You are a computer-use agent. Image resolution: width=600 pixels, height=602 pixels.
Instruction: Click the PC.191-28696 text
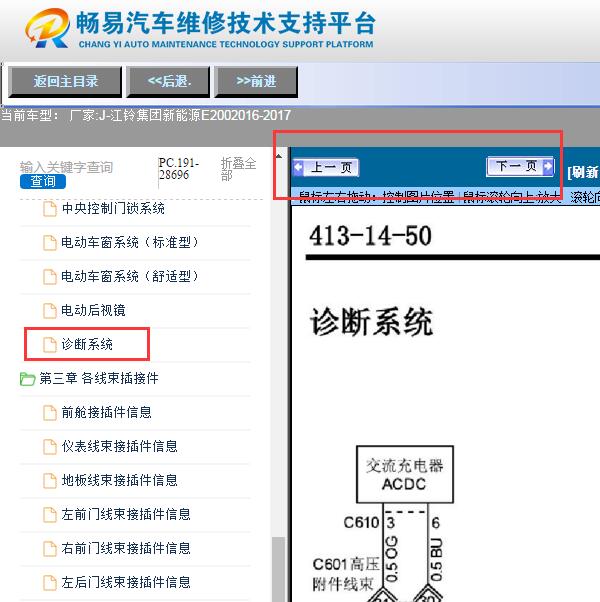[179, 169]
